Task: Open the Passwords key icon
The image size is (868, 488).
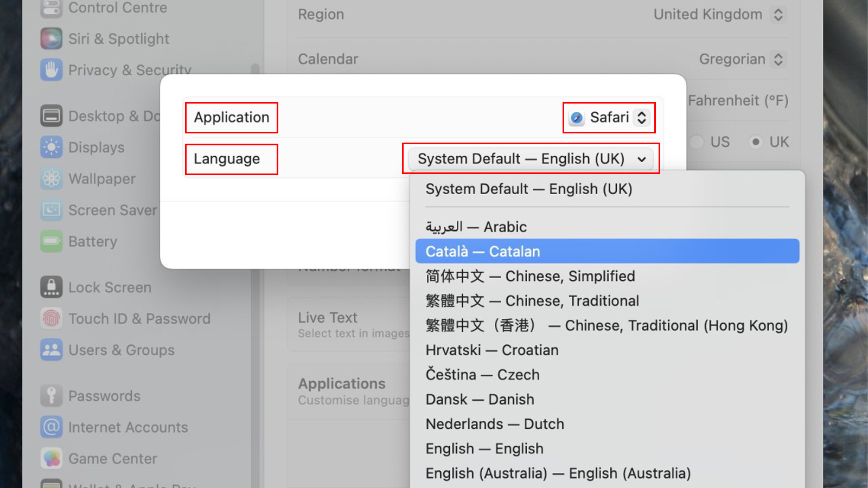Action: [52, 396]
